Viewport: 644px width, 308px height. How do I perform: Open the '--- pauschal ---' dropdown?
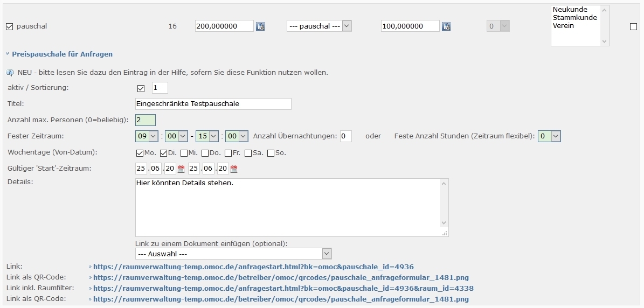point(319,26)
